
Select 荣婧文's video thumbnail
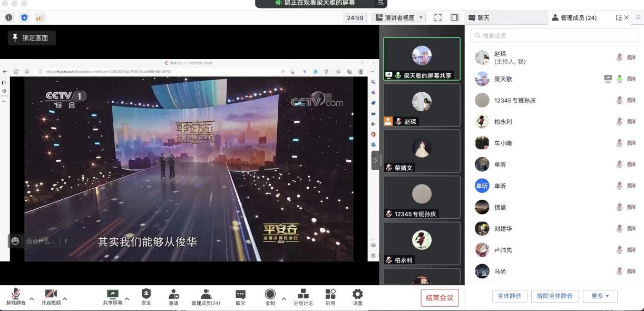tap(422, 151)
